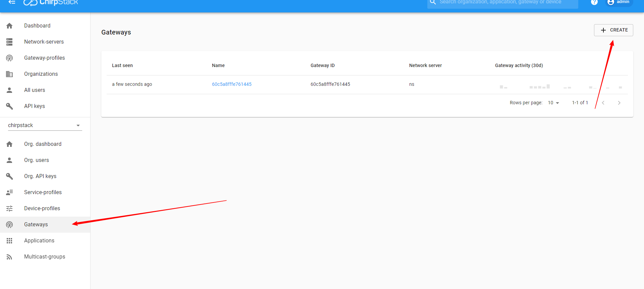Open Dashboard from sidebar
Screen dimensions: 644x289
coord(45,26)
